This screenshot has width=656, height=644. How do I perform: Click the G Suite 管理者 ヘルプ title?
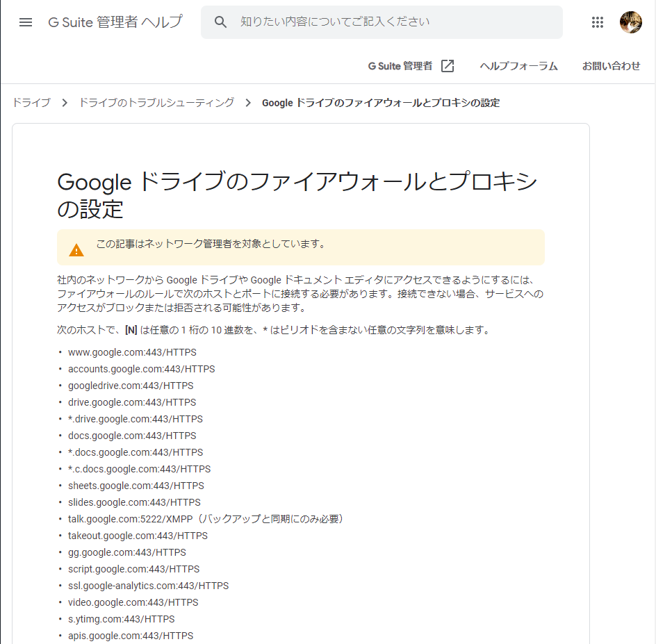coord(115,22)
